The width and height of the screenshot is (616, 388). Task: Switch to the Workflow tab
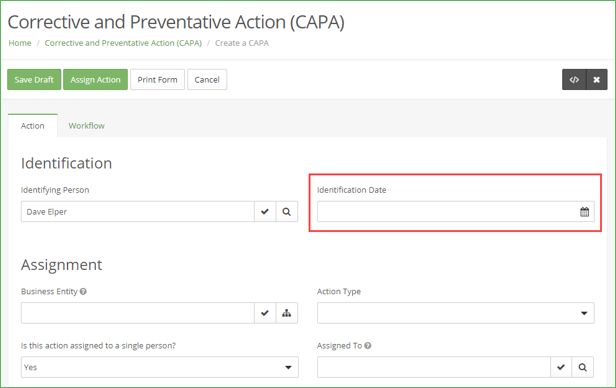tap(86, 126)
